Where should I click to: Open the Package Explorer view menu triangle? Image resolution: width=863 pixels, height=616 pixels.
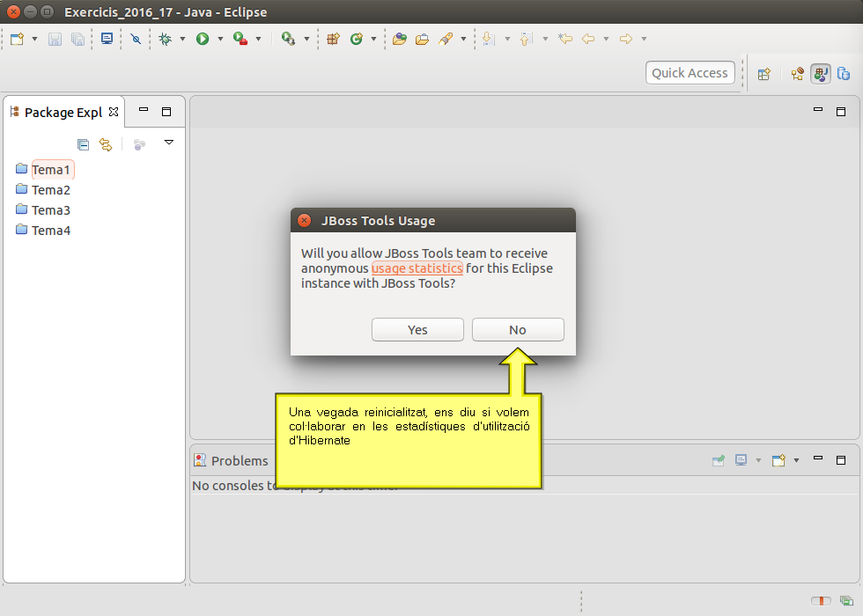point(169,143)
